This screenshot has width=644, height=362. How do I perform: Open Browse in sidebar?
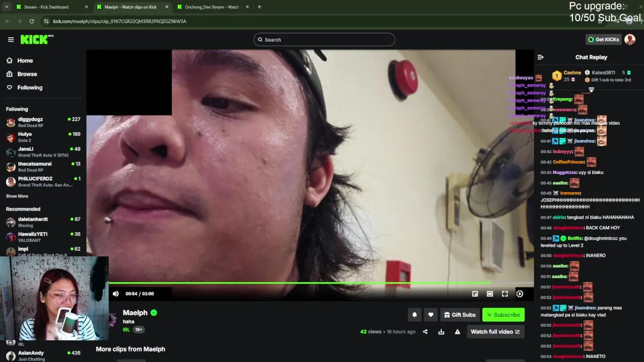pyautogui.click(x=27, y=74)
